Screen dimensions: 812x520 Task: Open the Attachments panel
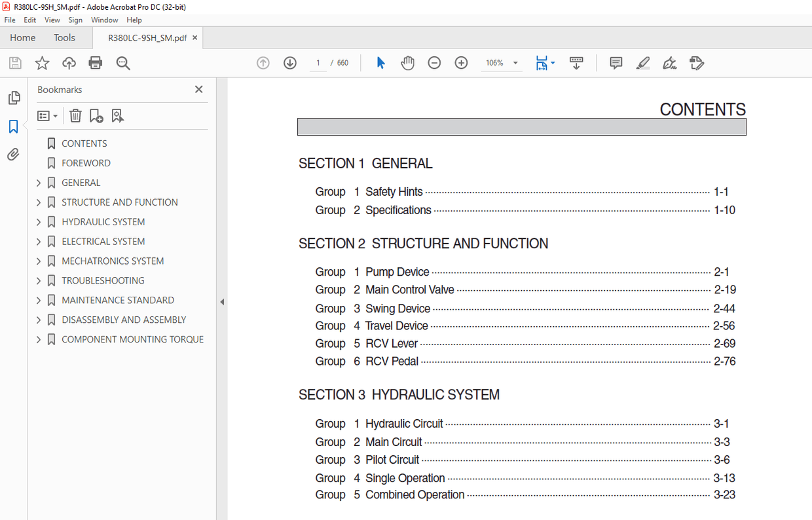[14, 154]
